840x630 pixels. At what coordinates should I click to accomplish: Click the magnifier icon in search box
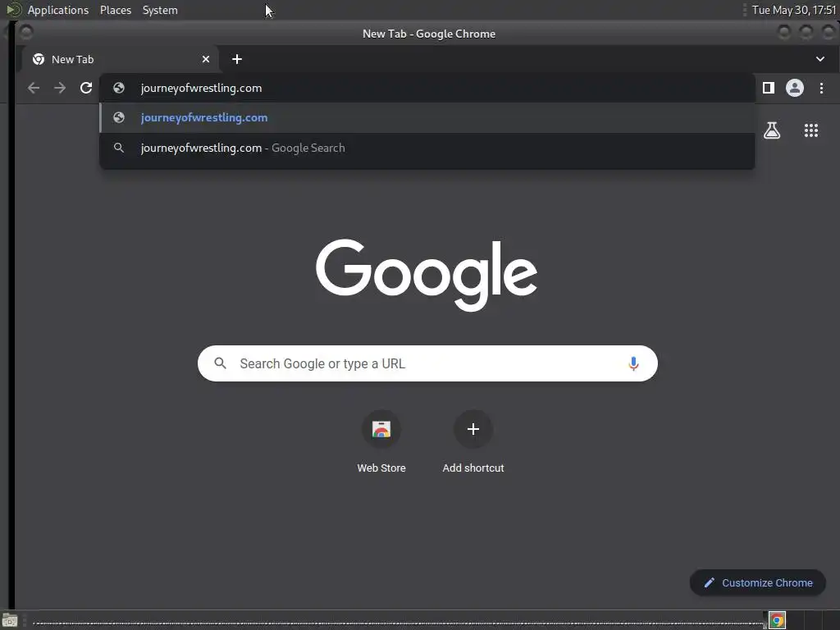(220, 363)
